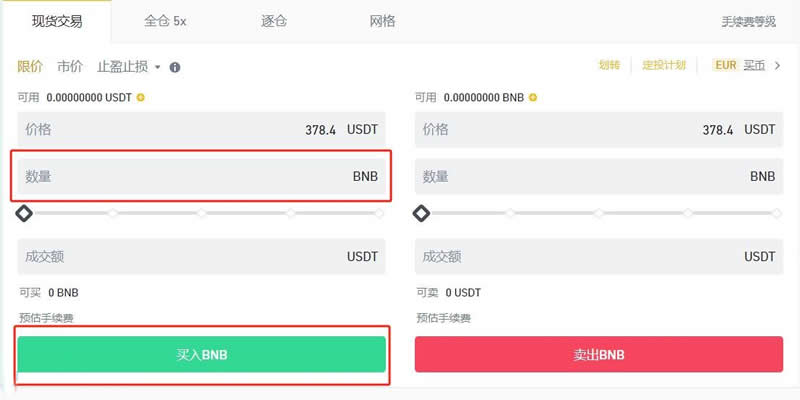
Task: Expand the right chevron after 买币
Action: 778,66
